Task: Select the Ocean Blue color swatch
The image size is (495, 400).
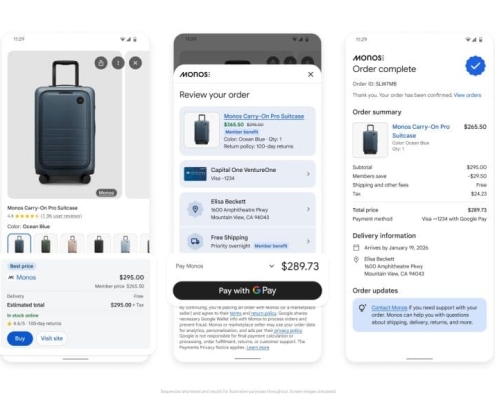Action: (19, 244)
